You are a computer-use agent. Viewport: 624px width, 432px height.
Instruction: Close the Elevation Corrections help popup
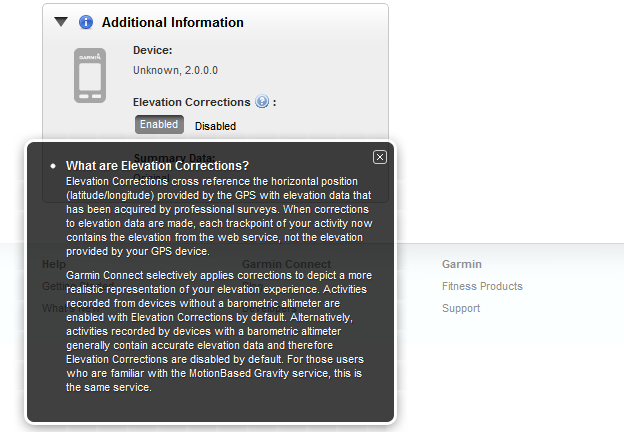pyautogui.click(x=380, y=157)
